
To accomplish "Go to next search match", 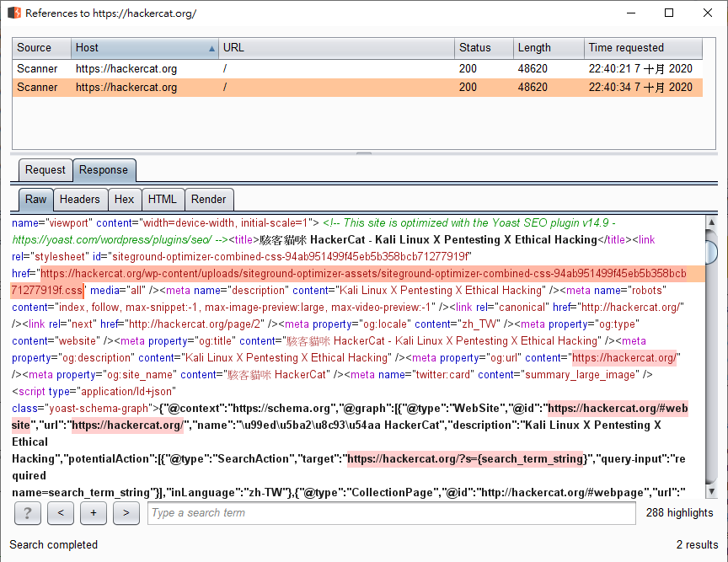I will [x=126, y=513].
